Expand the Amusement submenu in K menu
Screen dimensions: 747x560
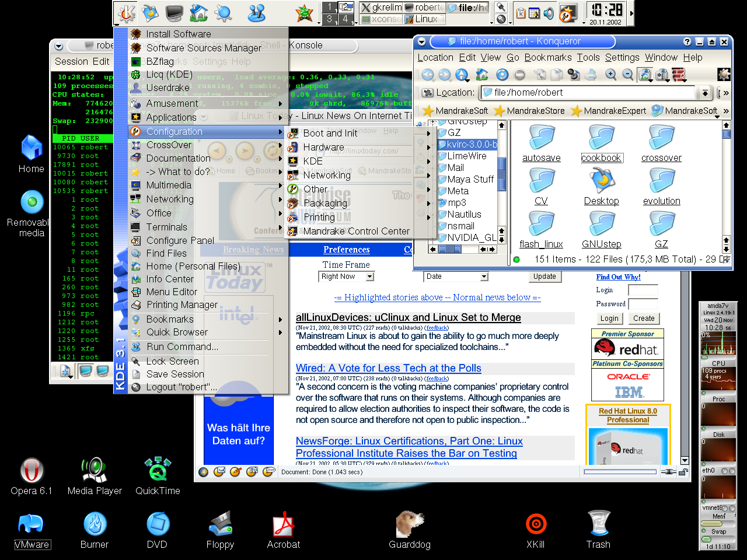208,103
